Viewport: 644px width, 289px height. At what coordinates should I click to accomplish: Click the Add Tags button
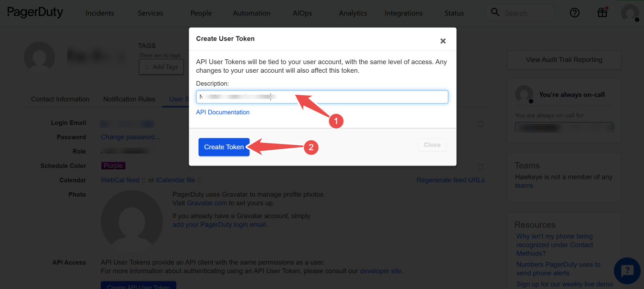161,67
